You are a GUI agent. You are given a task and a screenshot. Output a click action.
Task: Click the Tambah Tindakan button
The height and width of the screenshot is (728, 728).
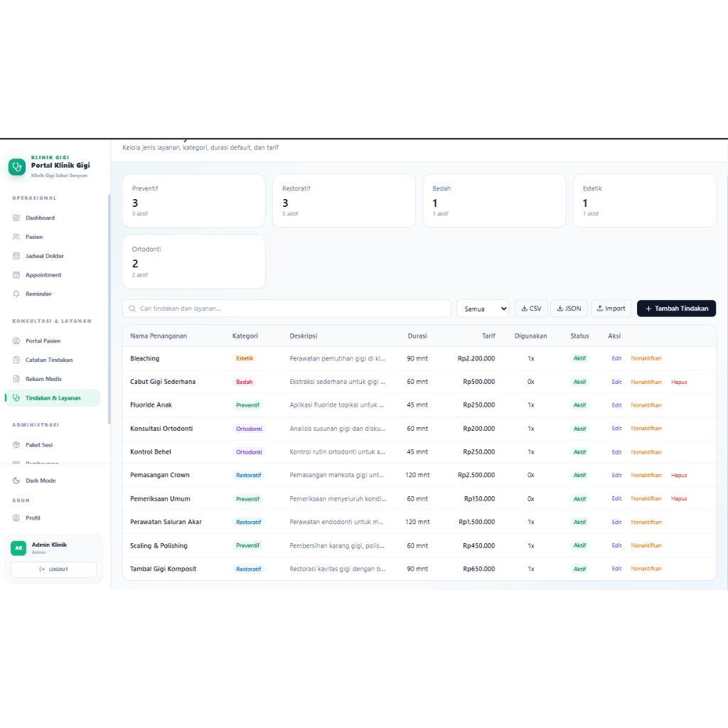click(676, 309)
